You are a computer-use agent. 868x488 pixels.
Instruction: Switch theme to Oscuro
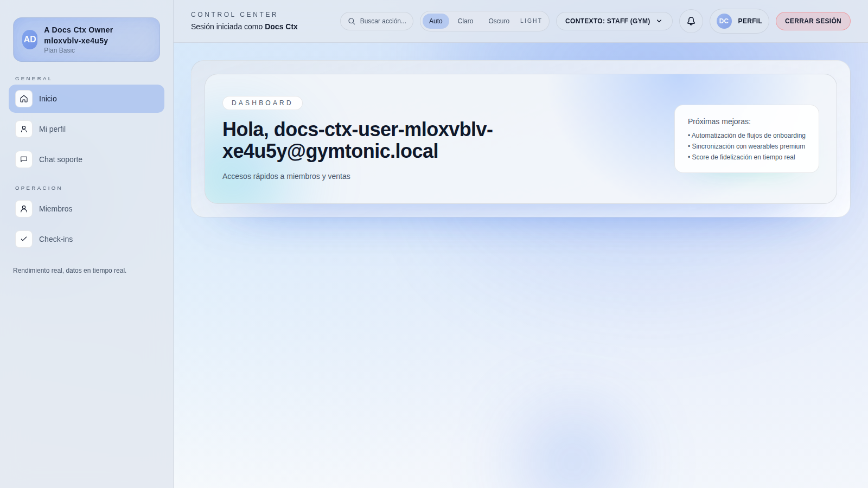point(499,21)
